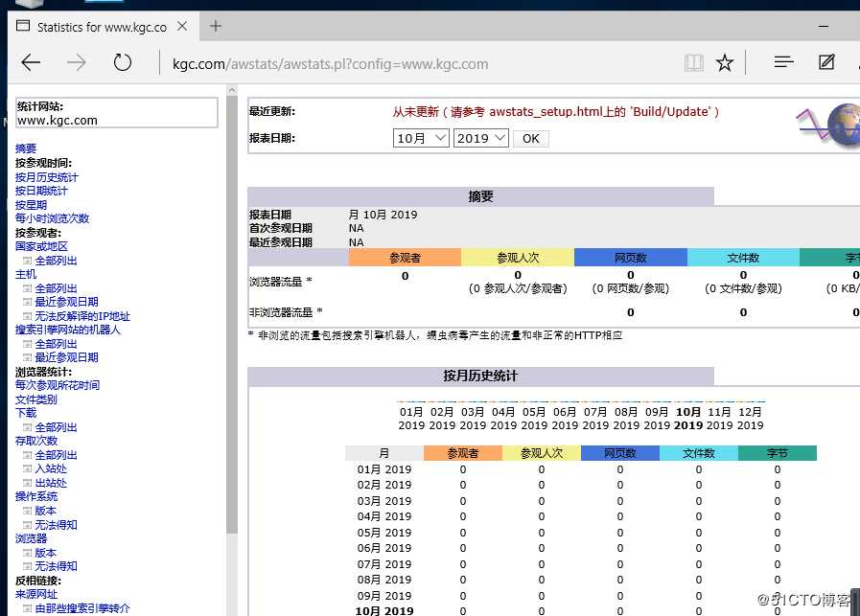The width and height of the screenshot is (860, 616).
Task: Select 10月 2019 in the month chart
Action: tap(688, 419)
